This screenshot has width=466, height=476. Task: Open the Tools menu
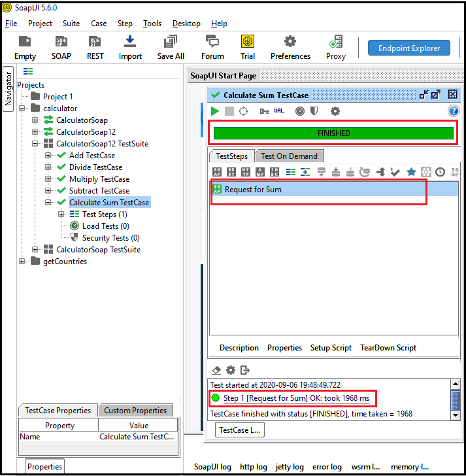point(152,24)
